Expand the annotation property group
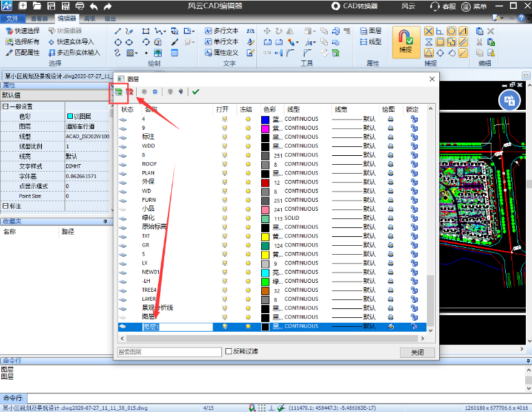 [x=5, y=206]
